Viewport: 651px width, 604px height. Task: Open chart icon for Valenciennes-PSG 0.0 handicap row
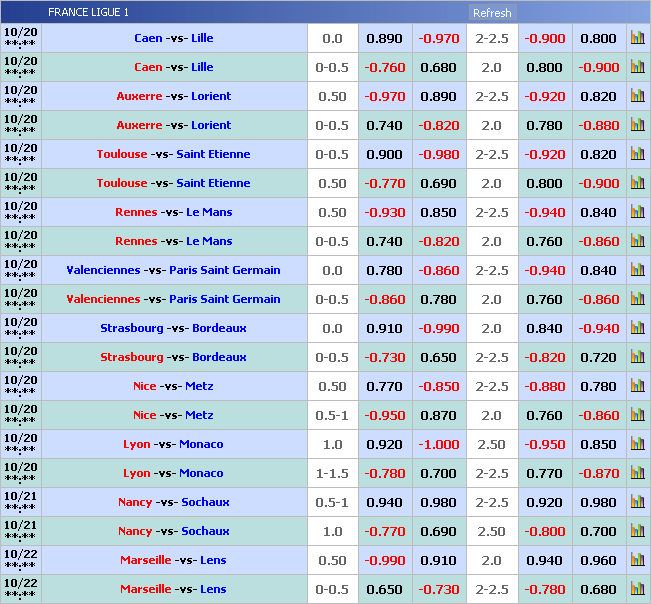[637, 270]
